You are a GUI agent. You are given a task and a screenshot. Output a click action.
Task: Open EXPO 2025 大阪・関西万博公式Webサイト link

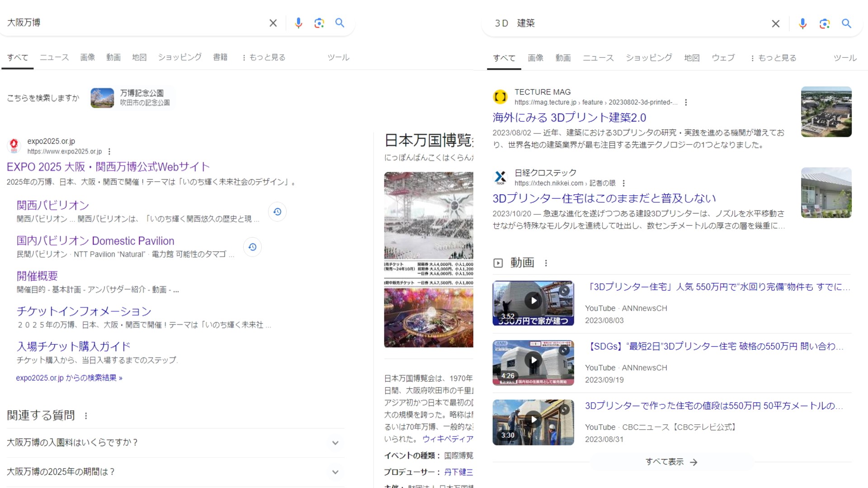[x=108, y=167]
